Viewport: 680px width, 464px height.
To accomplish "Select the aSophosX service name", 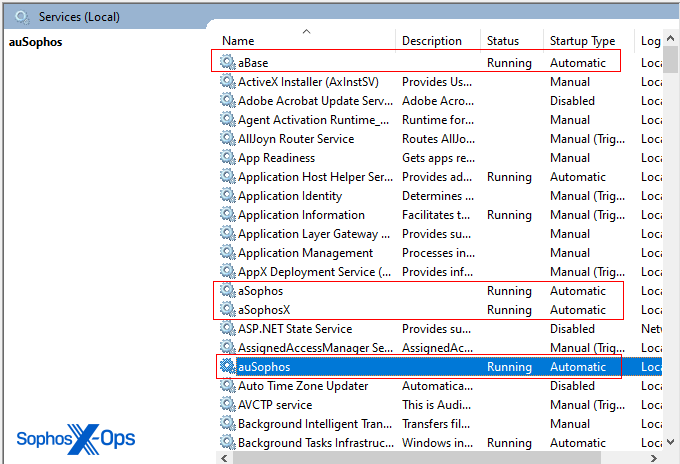I will 264,310.
